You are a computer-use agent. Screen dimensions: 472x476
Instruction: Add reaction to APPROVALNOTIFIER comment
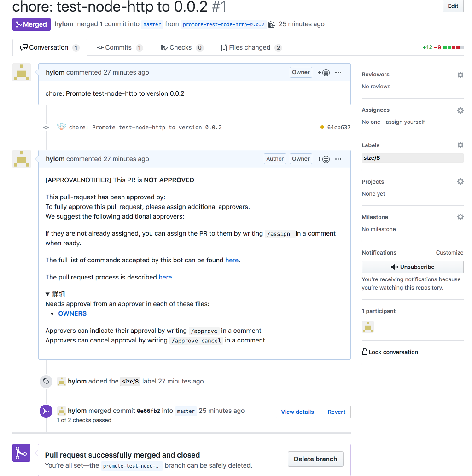tap(323, 159)
